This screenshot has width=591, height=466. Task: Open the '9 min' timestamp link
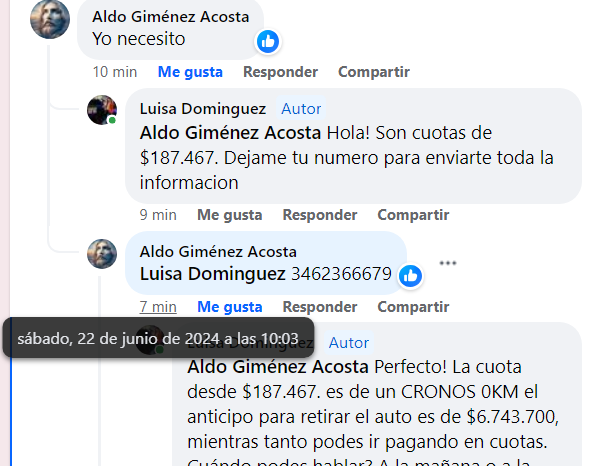click(x=158, y=215)
